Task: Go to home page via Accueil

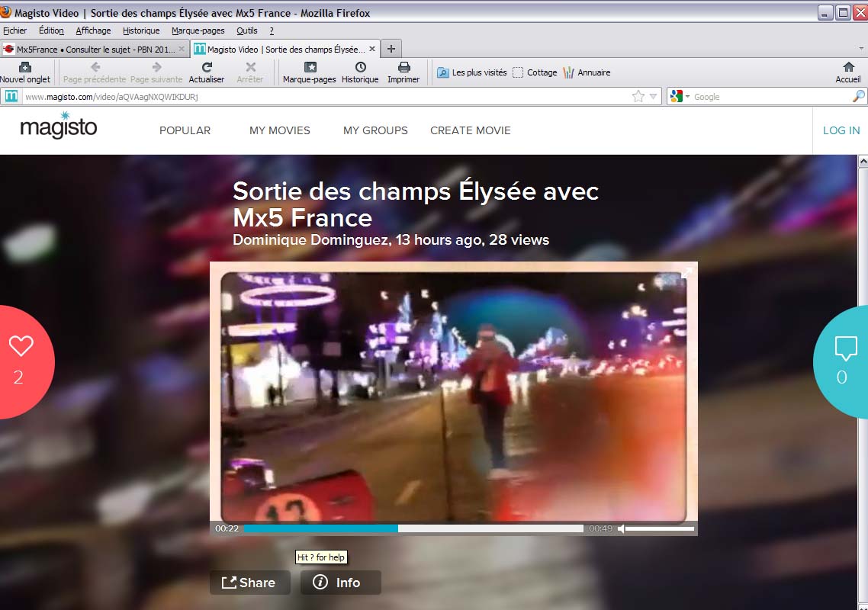Action: point(848,72)
